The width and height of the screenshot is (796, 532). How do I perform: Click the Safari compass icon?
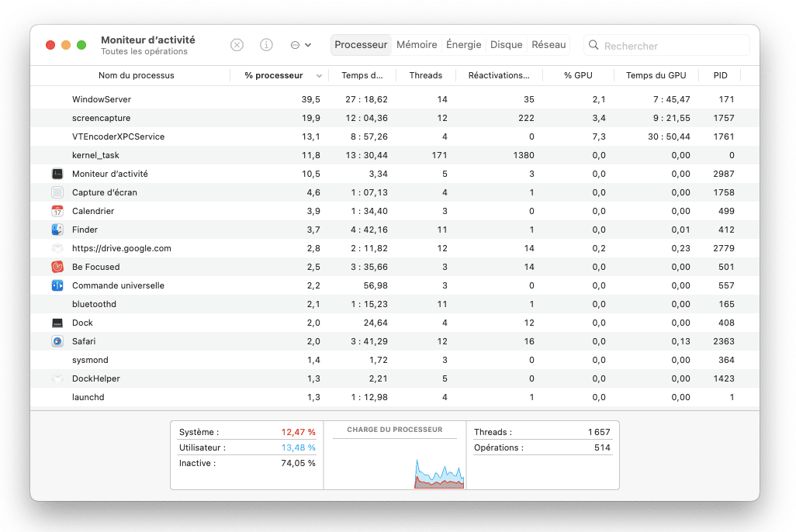click(x=57, y=341)
